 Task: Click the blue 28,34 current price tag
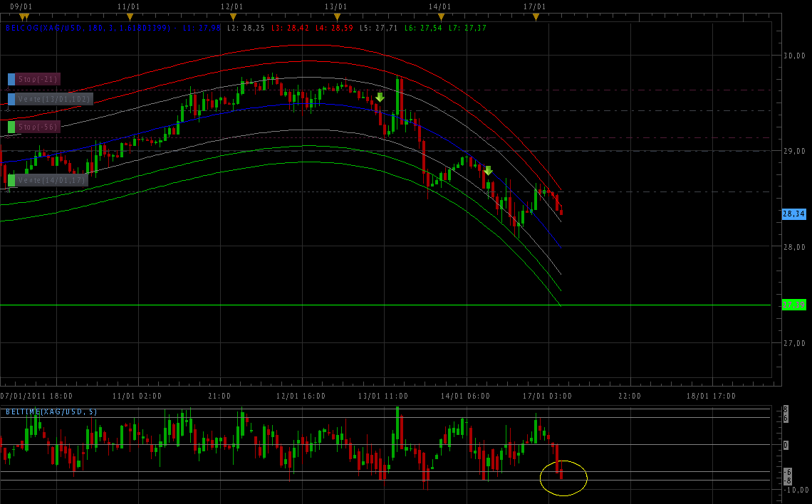[793, 214]
